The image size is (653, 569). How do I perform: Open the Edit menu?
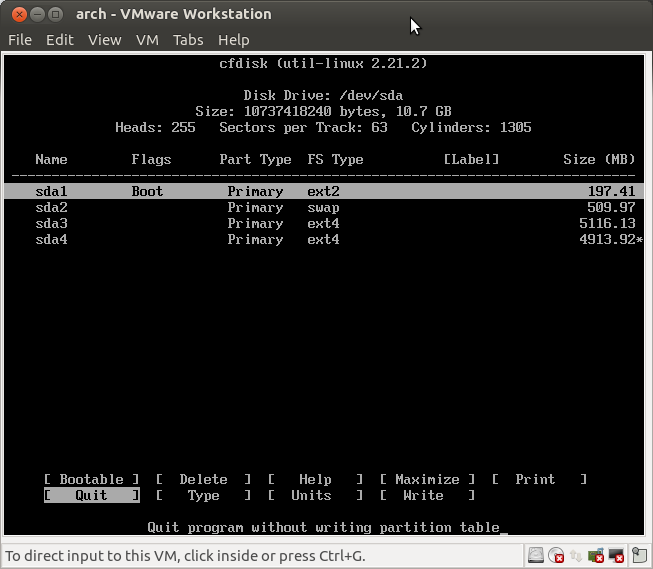click(60, 40)
